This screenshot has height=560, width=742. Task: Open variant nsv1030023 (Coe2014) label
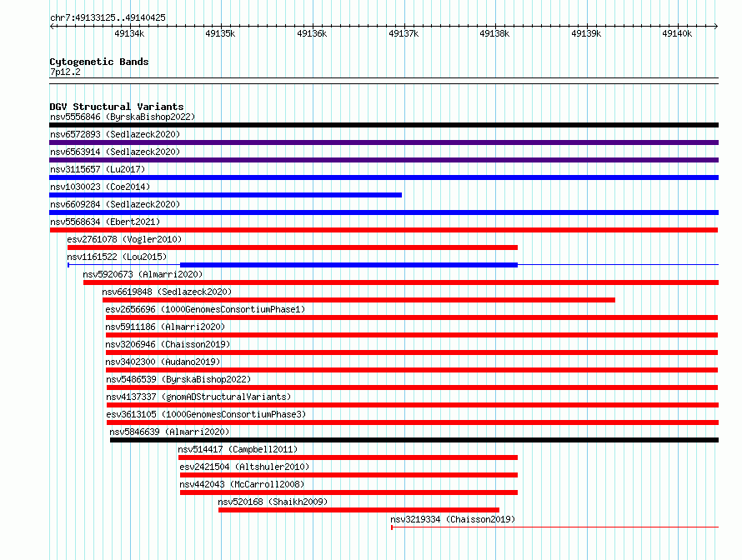coord(100,187)
